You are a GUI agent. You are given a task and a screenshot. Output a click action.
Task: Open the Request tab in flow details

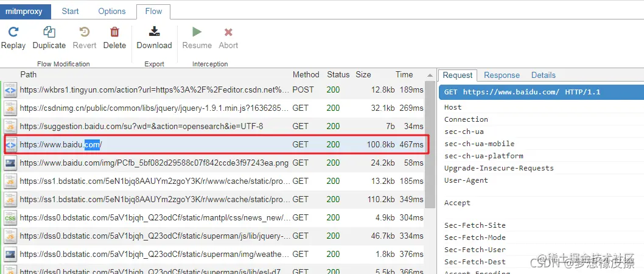click(x=458, y=75)
